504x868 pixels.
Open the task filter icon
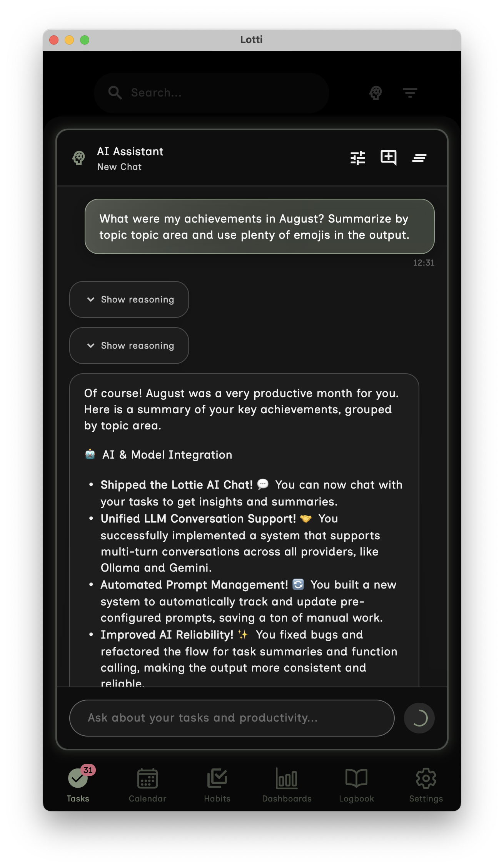[x=410, y=93]
